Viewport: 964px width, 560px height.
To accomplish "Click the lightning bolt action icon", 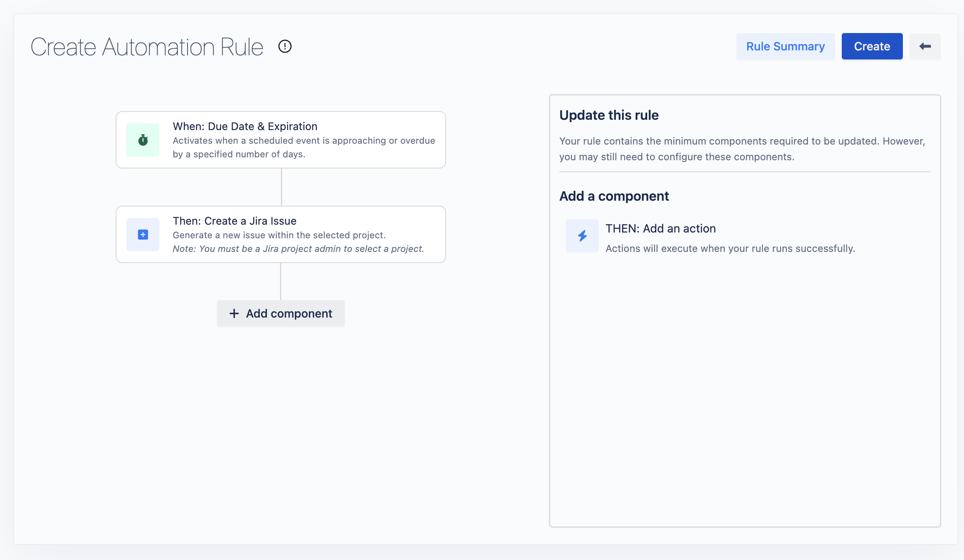I will [x=582, y=236].
